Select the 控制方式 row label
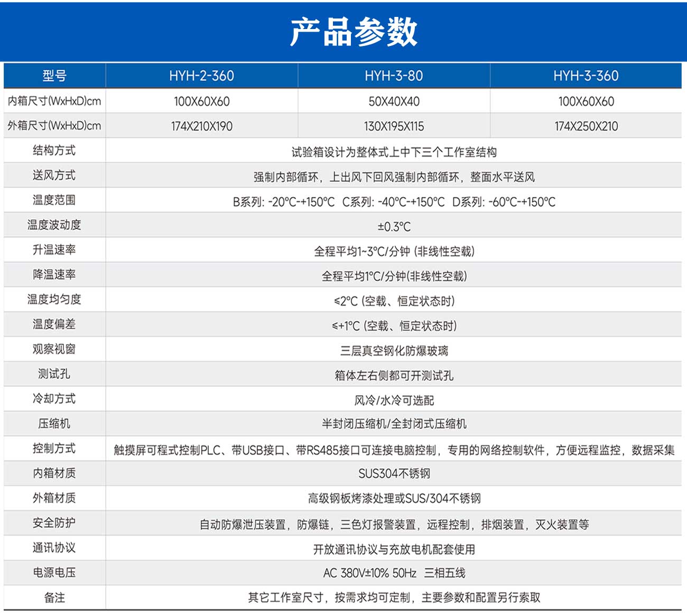Screen dimensions: 687x616 pos(54,449)
